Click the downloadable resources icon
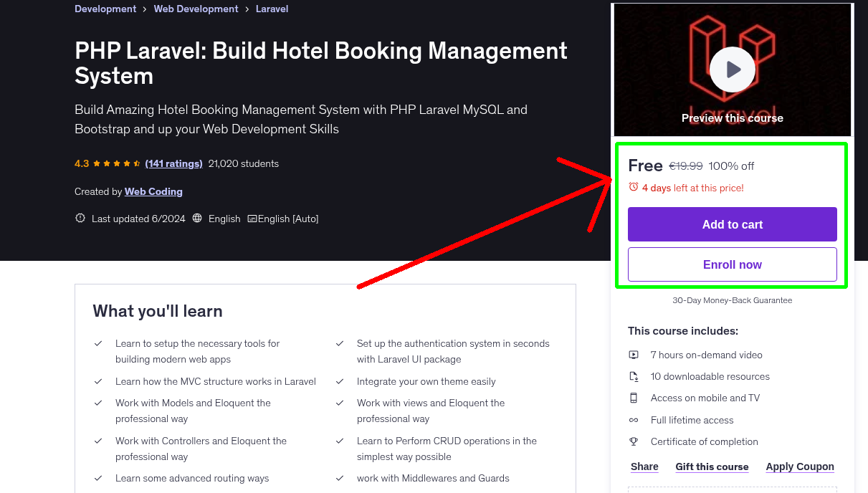Viewport: 868px width, 493px height. (634, 375)
